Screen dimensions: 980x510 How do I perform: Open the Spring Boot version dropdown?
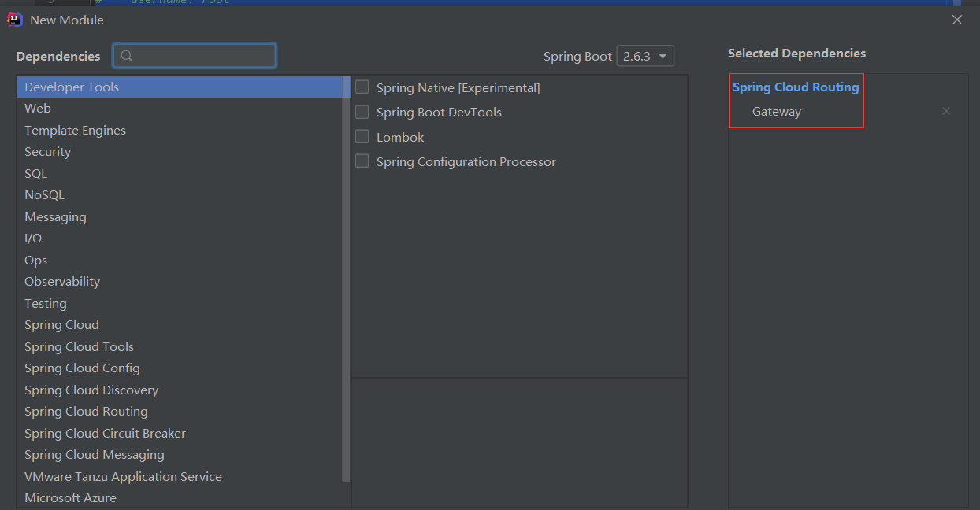(645, 56)
